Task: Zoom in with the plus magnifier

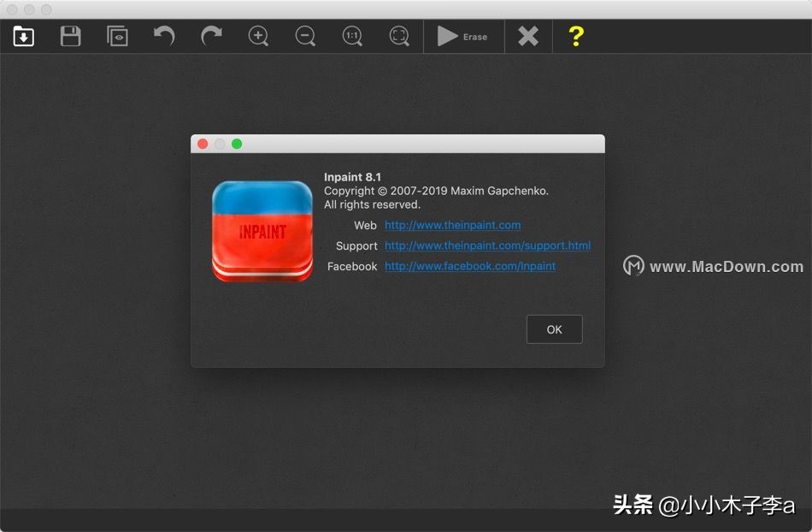Action: click(x=258, y=36)
